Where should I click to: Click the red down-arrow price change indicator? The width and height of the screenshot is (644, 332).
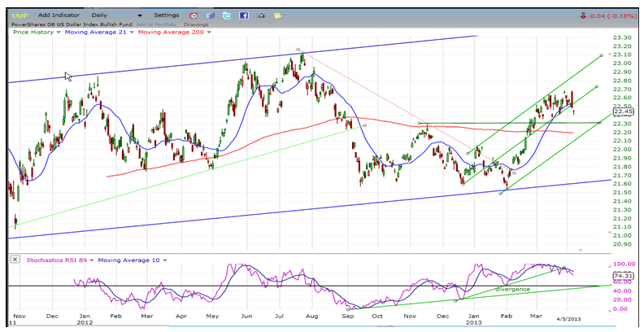(584, 15)
